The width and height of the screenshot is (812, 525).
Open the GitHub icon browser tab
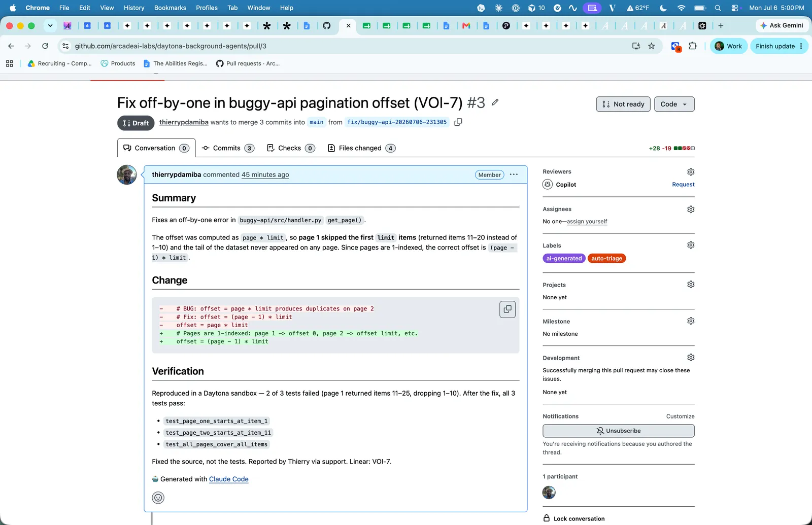pos(327,26)
